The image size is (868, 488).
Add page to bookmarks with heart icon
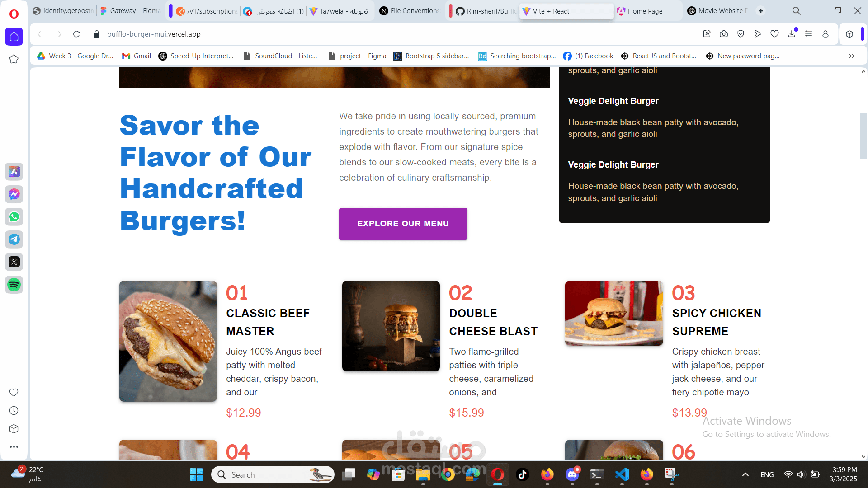pyautogui.click(x=774, y=34)
